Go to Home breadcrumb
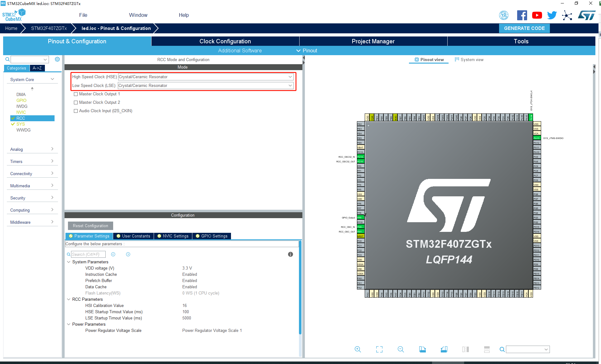Image resolution: width=601 pixels, height=364 pixels. 11,28
